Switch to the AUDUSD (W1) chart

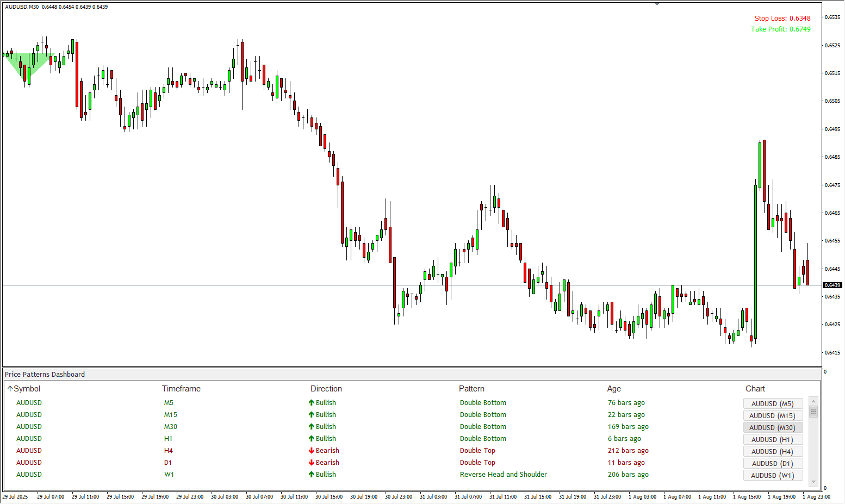point(772,475)
